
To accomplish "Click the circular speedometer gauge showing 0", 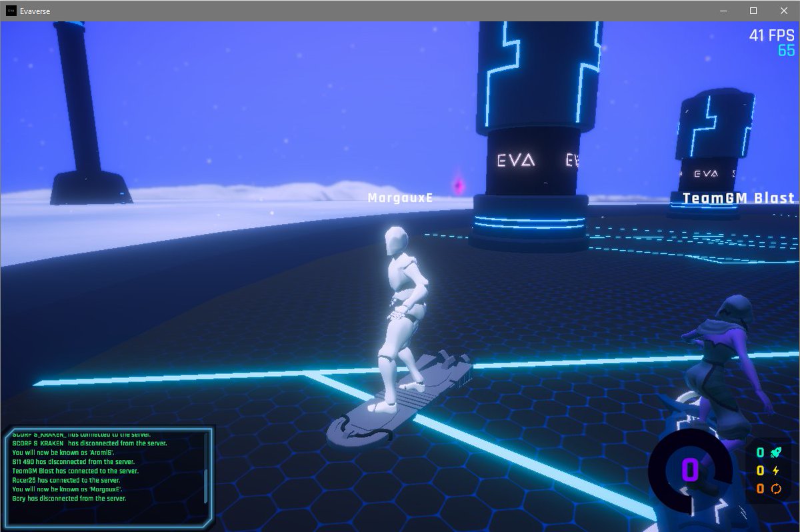I will pos(689,471).
